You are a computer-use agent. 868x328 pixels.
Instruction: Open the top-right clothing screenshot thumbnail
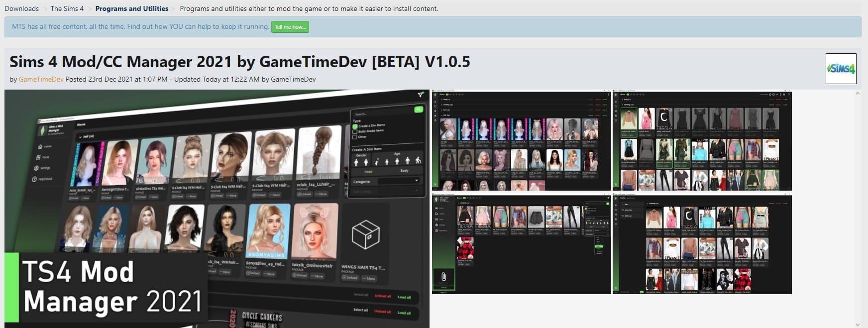[x=702, y=140]
